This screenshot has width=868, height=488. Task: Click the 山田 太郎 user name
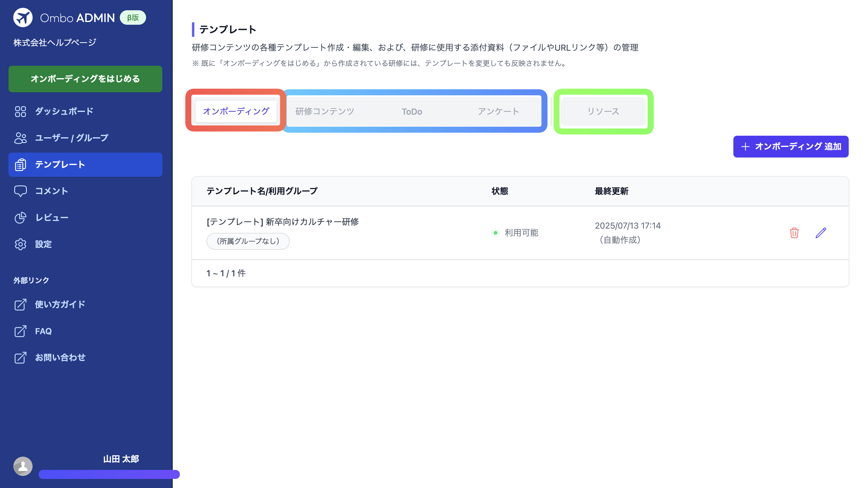tap(121, 459)
